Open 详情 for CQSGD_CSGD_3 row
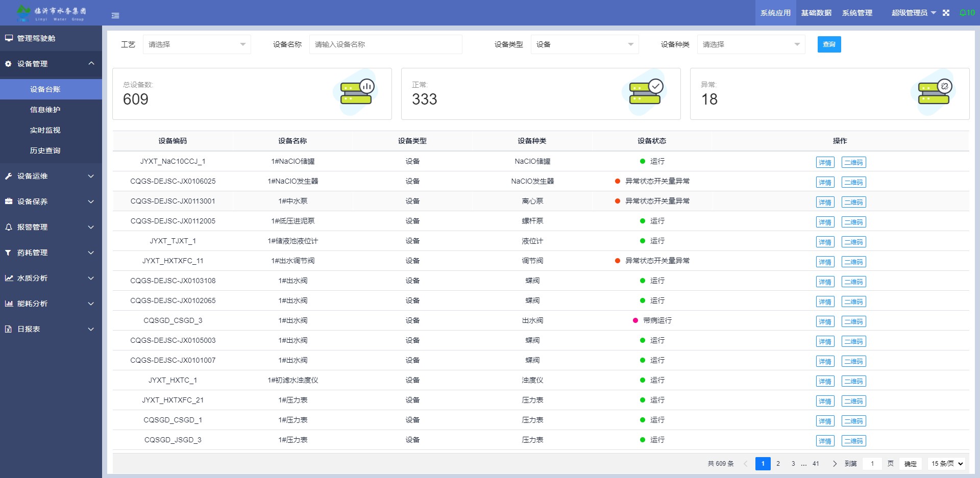980x478 pixels. point(825,321)
